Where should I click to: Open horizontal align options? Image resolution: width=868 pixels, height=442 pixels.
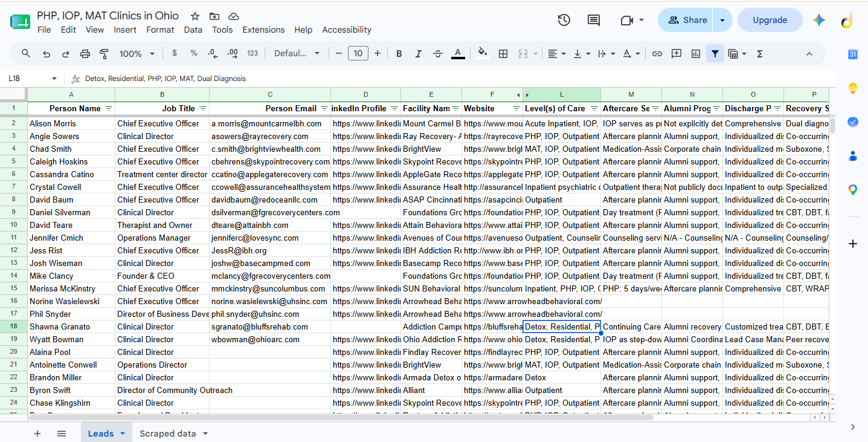[x=556, y=53]
